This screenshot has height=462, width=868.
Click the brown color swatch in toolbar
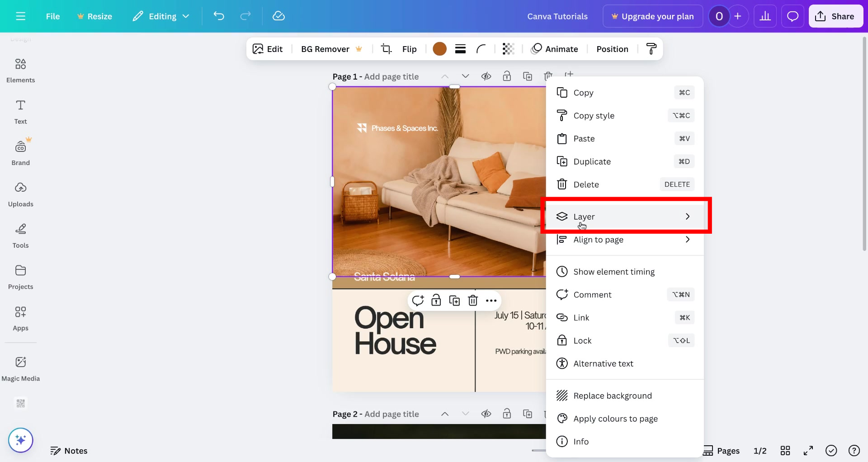click(x=439, y=48)
